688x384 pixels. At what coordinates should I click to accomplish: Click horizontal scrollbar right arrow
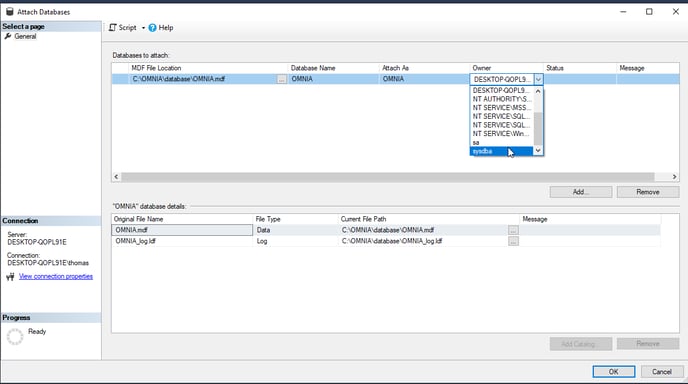(674, 176)
